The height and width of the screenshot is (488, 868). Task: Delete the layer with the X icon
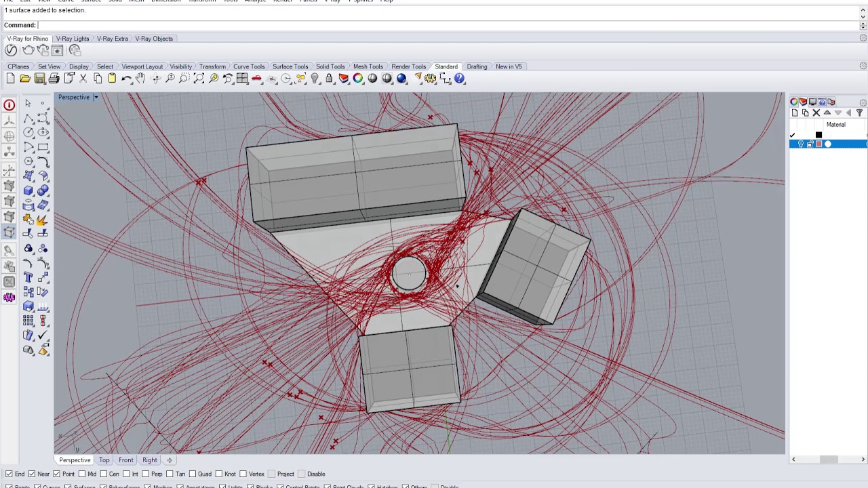tap(816, 113)
